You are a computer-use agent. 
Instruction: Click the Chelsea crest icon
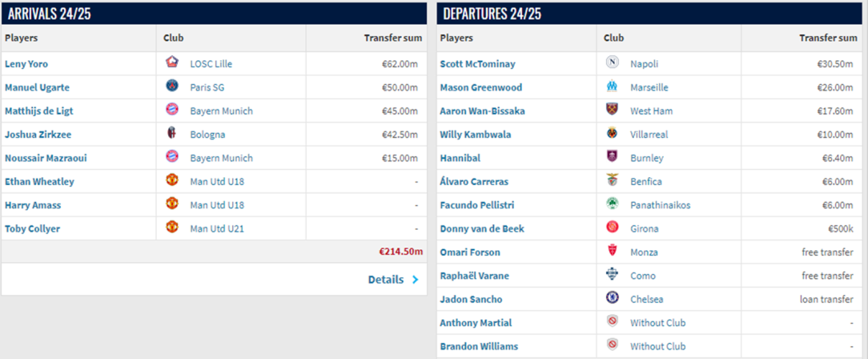(x=612, y=299)
